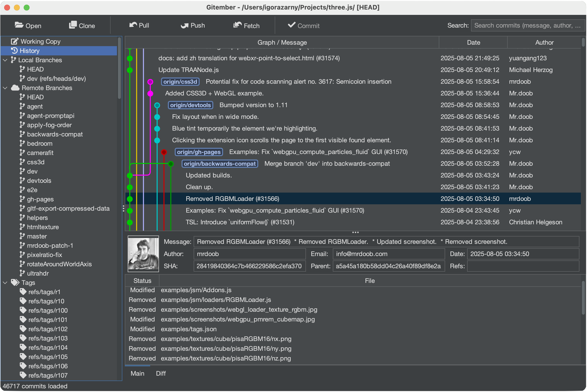Click the Clone repository icon
This screenshot has width=587, height=392.
(x=73, y=25)
